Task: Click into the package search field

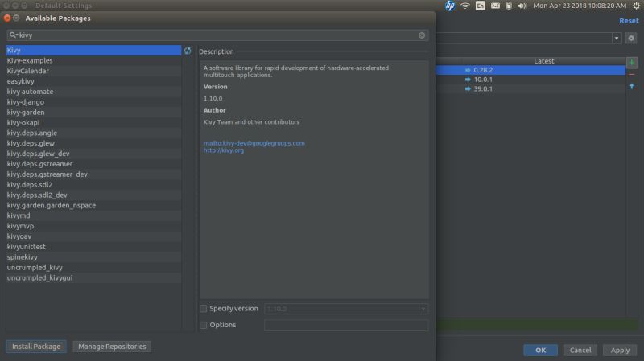Action: 217,35
